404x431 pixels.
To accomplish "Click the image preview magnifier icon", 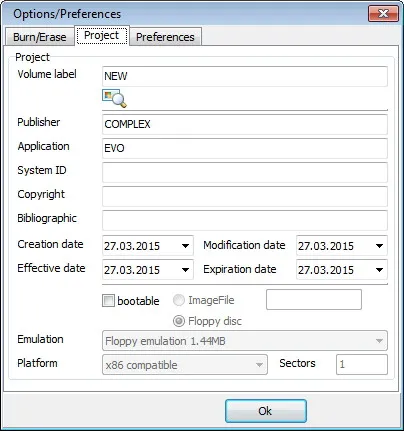I will (114, 98).
